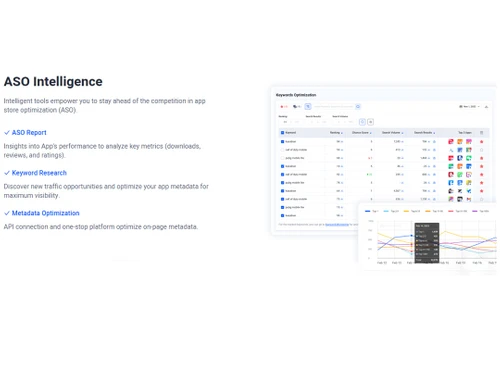Click the gray reset filter button
Viewport: 500px width, 375px height.
click(x=370, y=122)
